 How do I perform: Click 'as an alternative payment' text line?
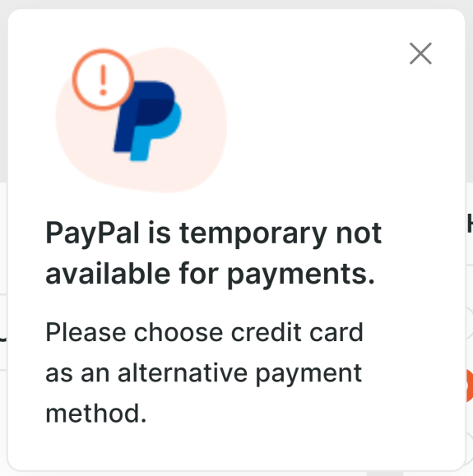coord(203,373)
